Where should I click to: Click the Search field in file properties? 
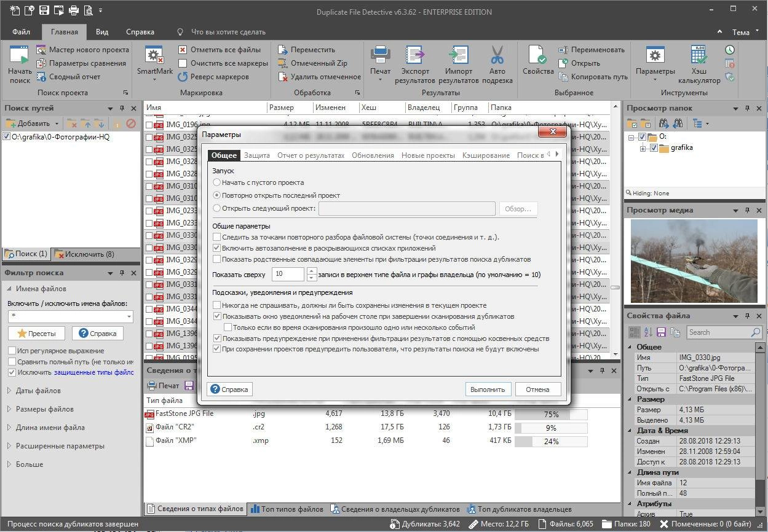coord(724,332)
